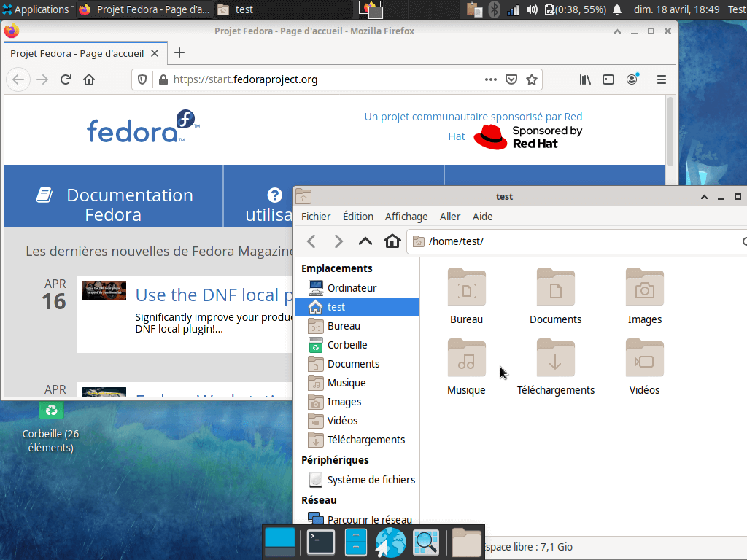Save page to Pocket
The image size is (747, 560).
[x=511, y=79]
